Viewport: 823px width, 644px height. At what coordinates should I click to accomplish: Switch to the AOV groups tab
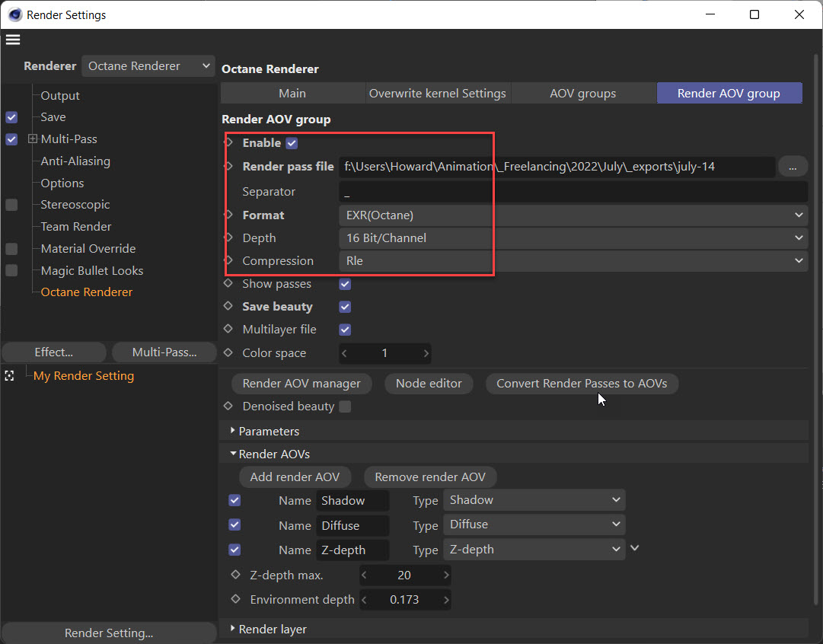click(x=582, y=93)
